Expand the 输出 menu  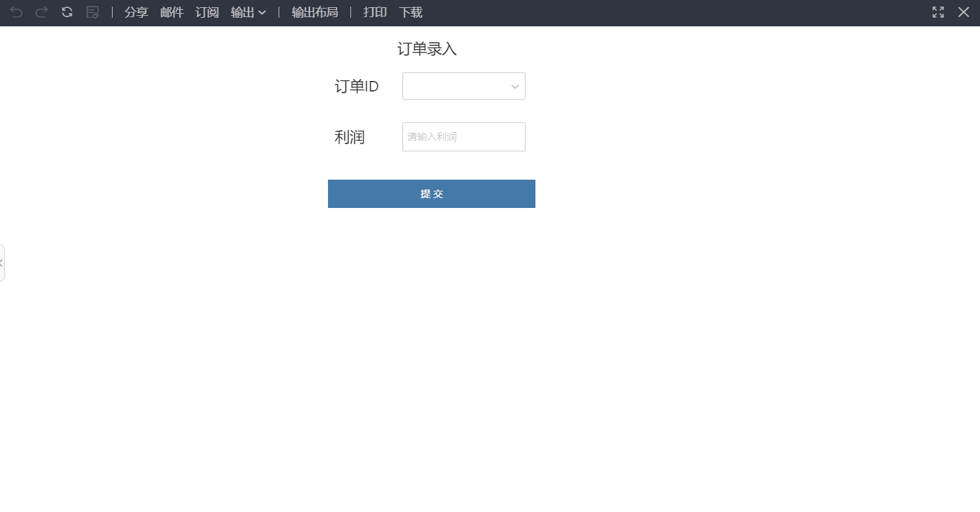248,13
